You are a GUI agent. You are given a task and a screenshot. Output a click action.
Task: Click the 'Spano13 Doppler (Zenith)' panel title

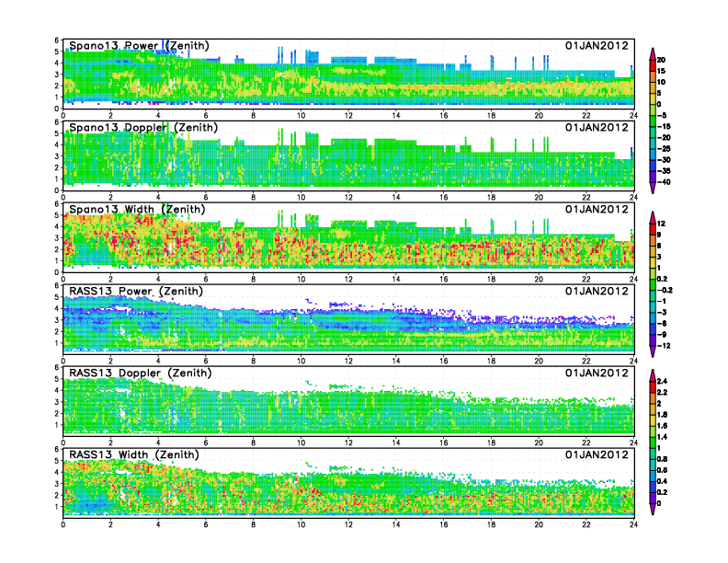pyautogui.click(x=143, y=127)
